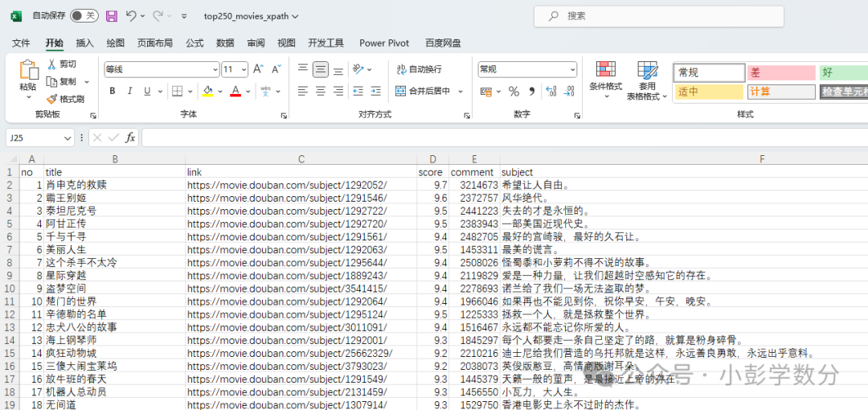
Task: Click the text orientation icon
Action: click(358, 69)
